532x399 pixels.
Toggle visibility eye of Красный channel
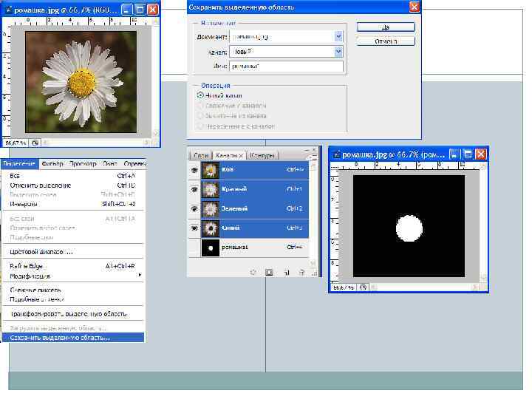(x=194, y=189)
